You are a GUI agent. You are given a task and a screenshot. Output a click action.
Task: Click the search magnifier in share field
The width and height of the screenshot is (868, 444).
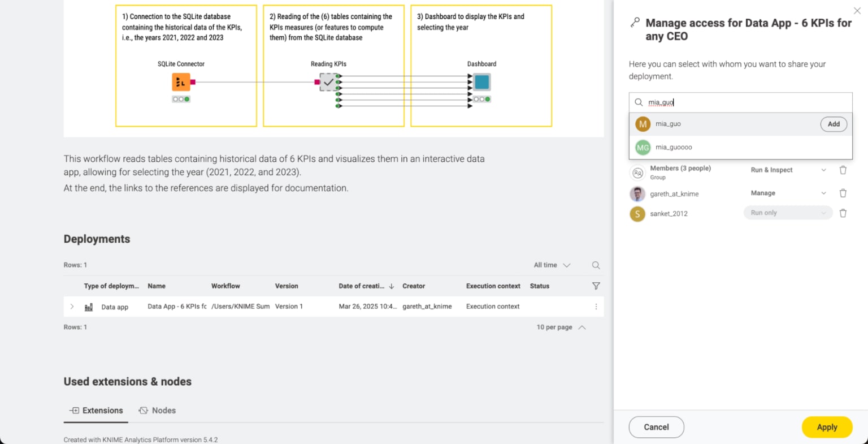(x=639, y=102)
